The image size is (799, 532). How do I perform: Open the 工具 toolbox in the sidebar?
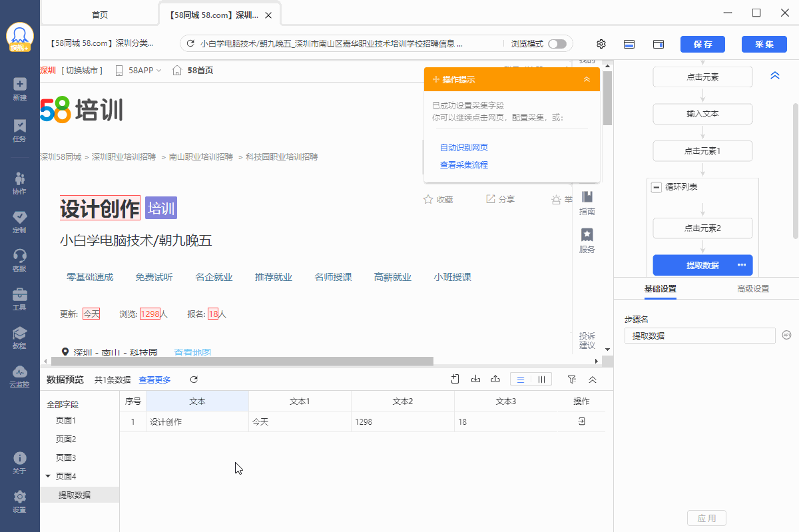coord(19,298)
